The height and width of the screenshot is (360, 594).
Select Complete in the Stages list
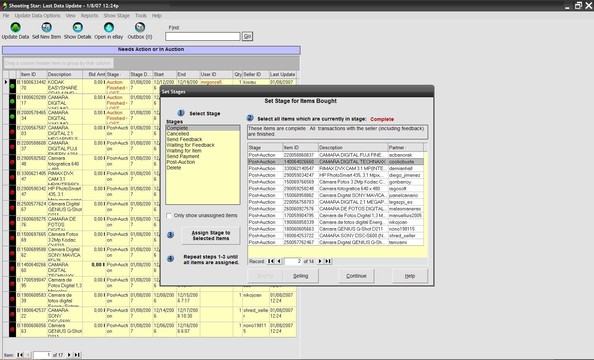click(203, 128)
